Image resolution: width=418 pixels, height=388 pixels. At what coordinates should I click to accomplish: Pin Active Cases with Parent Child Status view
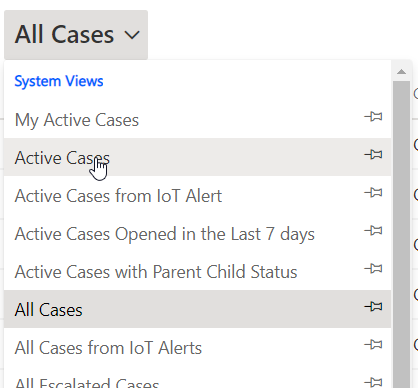pos(373,269)
